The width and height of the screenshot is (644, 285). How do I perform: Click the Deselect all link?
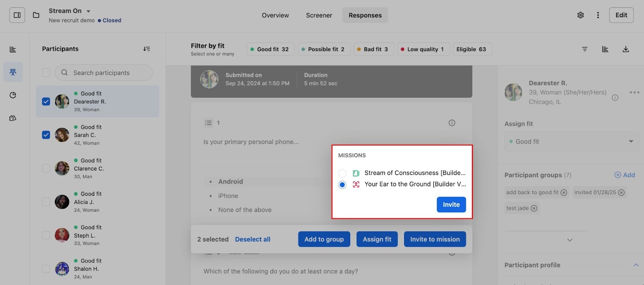point(252,239)
